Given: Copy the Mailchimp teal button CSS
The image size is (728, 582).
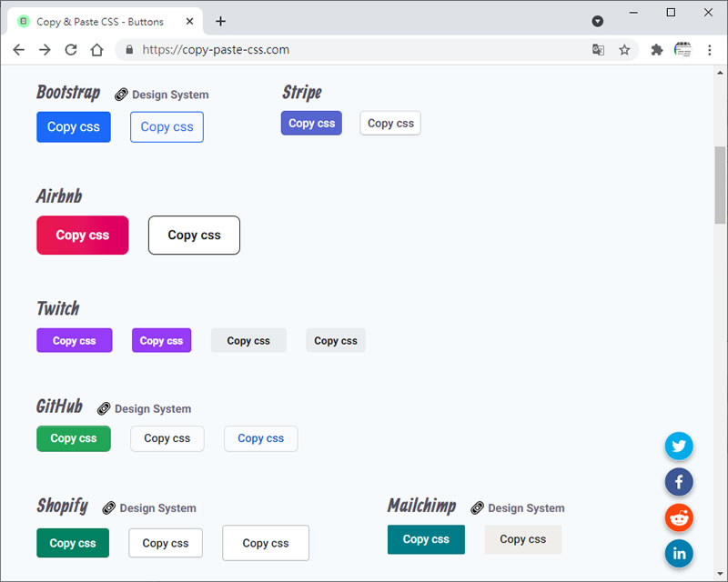Looking at the screenshot, I should (x=426, y=539).
